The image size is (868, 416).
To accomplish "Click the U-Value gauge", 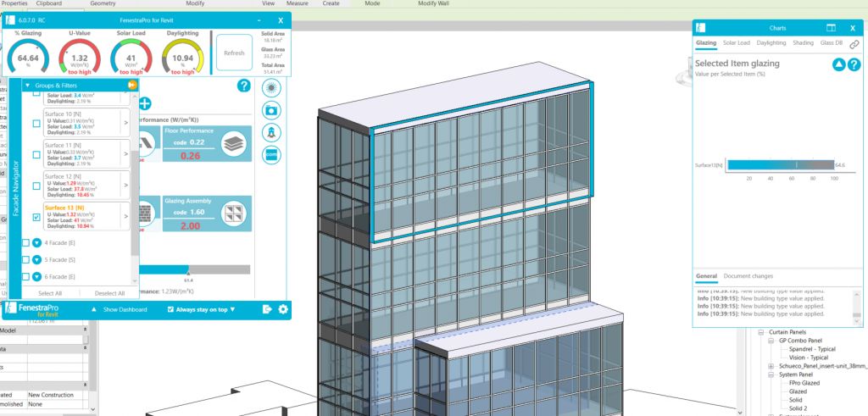I will click(80, 58).
